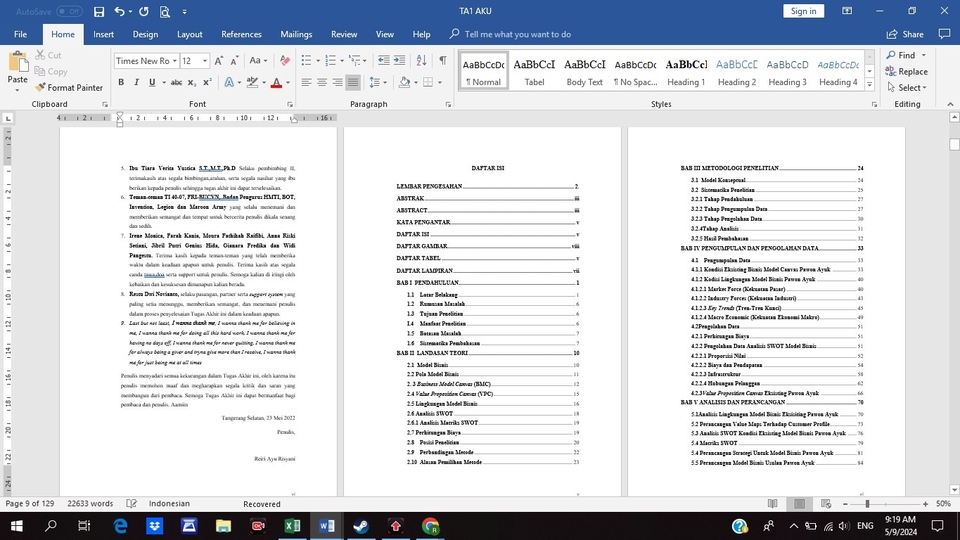Image resolution: width=960 pixels, height=540 pixels.
Task: Open the font size dropdown
Action: pyautogui.click(x=205, y=61)
